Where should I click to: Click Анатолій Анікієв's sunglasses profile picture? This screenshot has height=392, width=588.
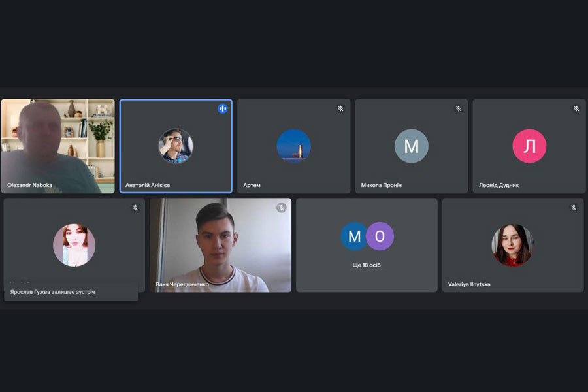pos(176,146)
